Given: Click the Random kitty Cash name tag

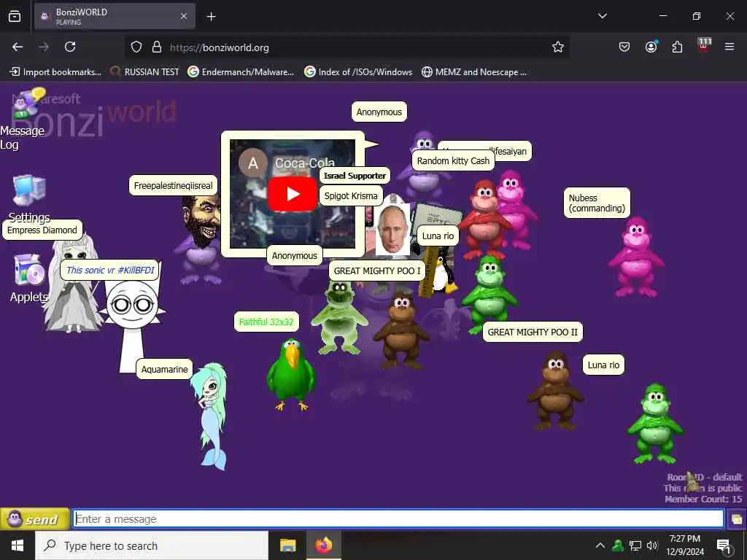Looking at the screenshot, I should pyautogui.click(x=453, y=160).
